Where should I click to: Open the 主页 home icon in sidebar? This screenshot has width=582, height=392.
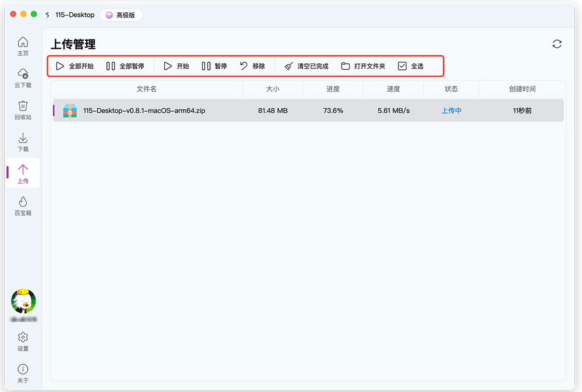(x=23, y=47)
